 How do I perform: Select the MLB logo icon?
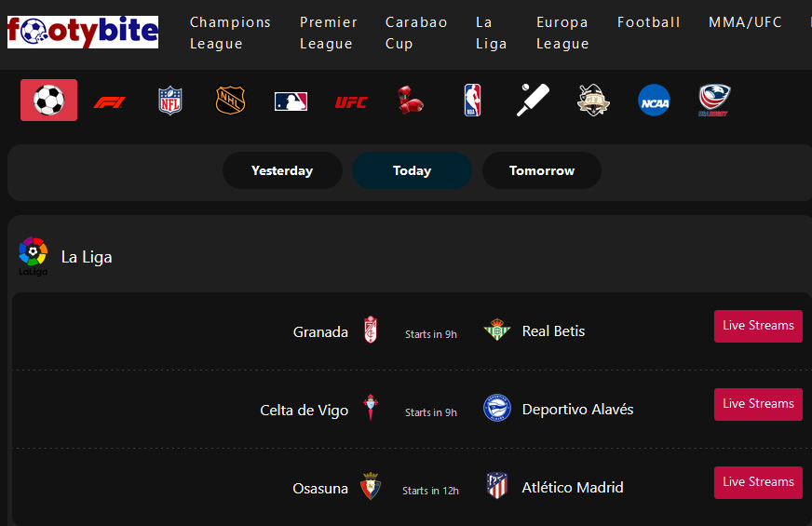[x=291, y=101]
